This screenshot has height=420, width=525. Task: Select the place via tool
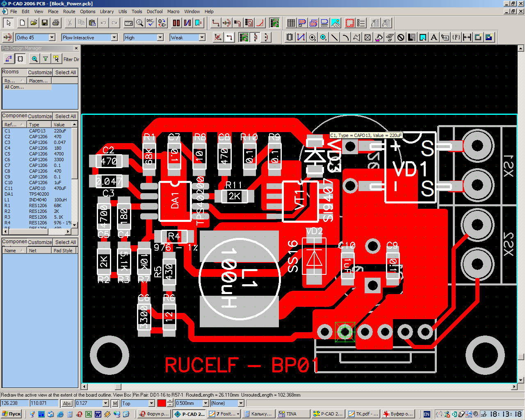pos(323,37)
